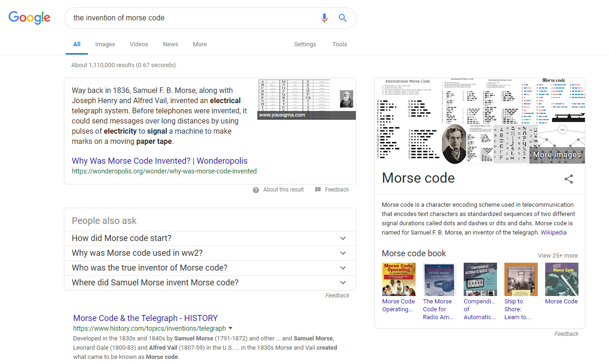The image size is (609, 364).
Task: Click the About this result question icon
Action: tap(256, 190)
